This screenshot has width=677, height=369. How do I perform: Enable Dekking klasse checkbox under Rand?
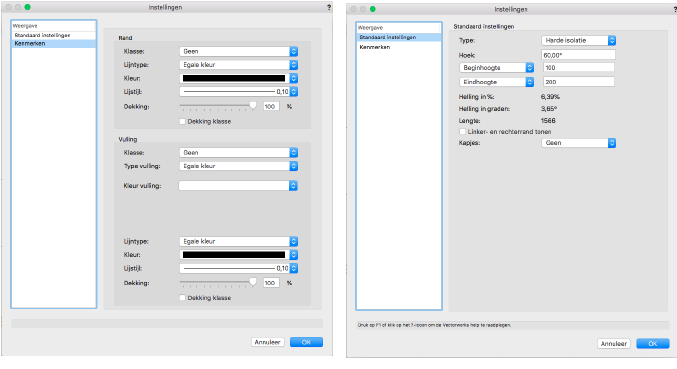coord(183,122)
